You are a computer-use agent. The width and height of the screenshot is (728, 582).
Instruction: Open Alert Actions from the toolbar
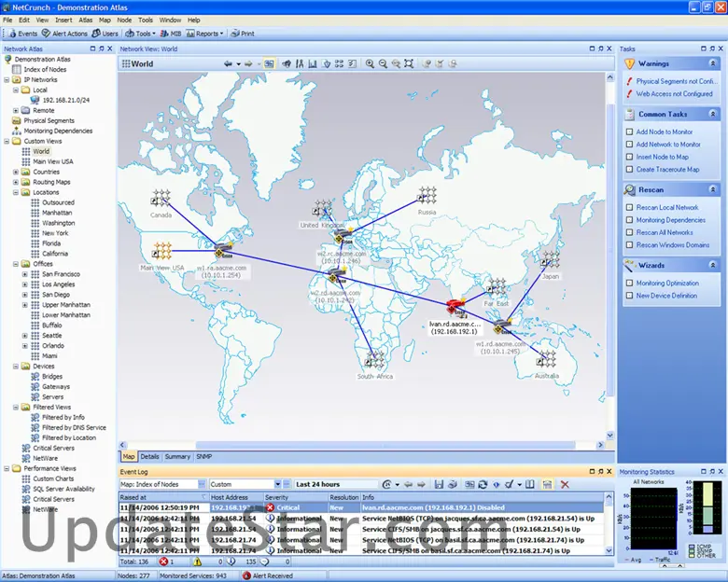(x=64, y=34)
